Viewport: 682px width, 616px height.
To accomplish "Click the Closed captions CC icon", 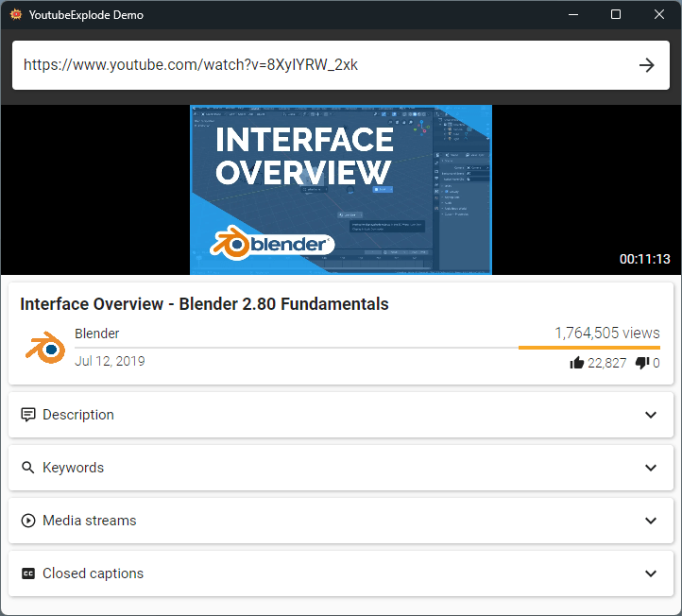I will coord(28,573).
